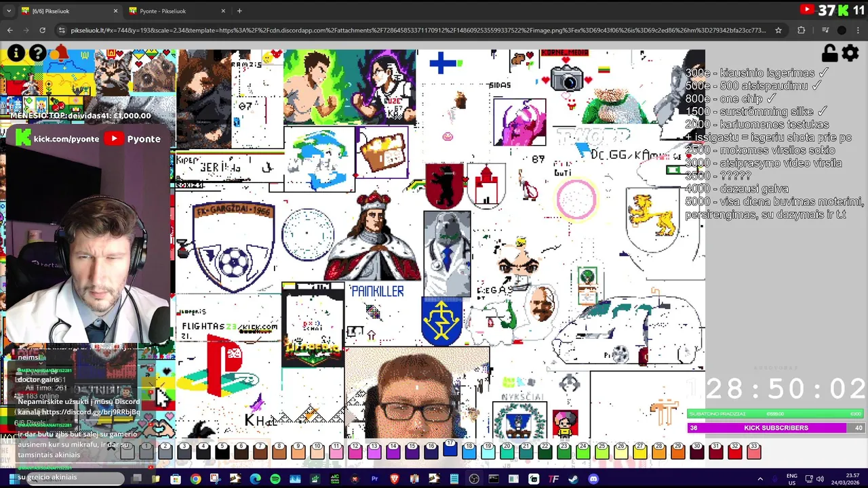Open Google Chrome from the taskbar

point(195,479)
